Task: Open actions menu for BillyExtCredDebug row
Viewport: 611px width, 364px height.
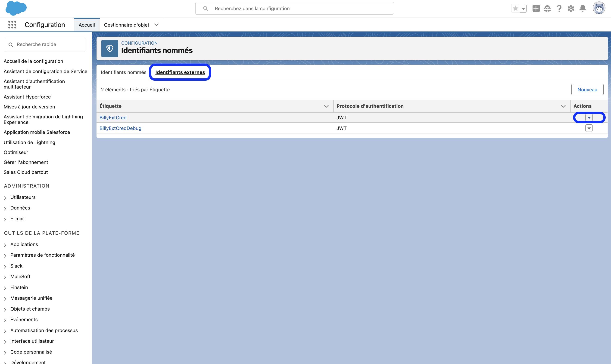Action: (589, 128)
